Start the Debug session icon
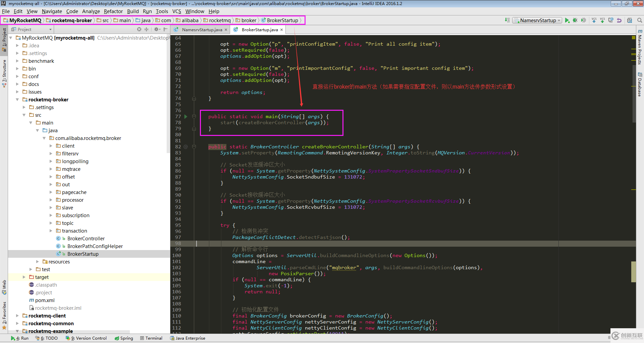This screenshot has width=644, height=343. (575, 20)
